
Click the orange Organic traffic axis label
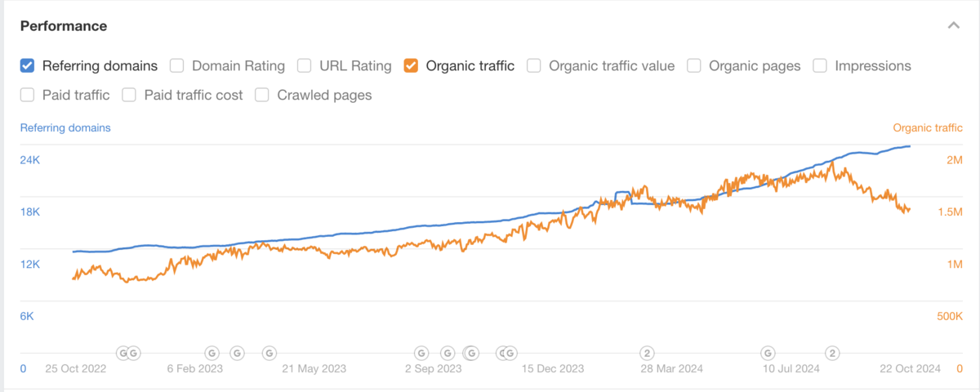[x=928, y=127]
